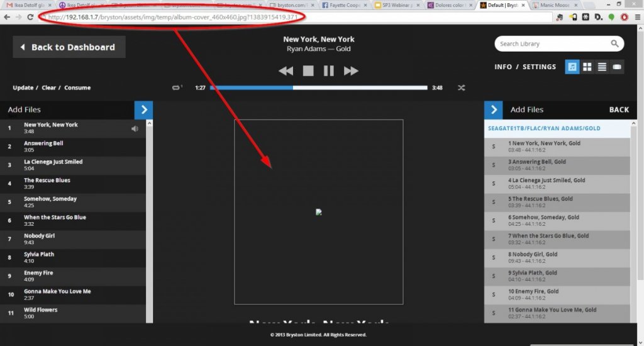Select playlist track Wild Flowers
644x346 pixels.
[x=73, y=313]
